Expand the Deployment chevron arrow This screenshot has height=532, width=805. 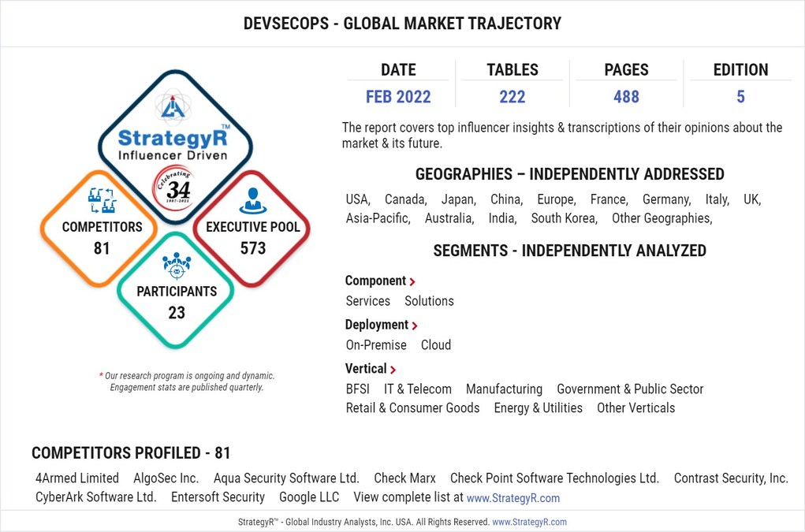415,326
